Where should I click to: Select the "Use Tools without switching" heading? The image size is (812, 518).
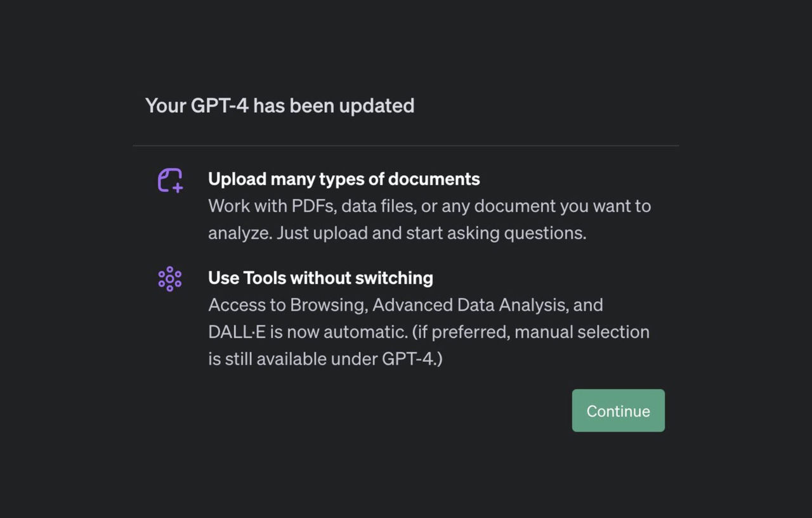[320, 278]
